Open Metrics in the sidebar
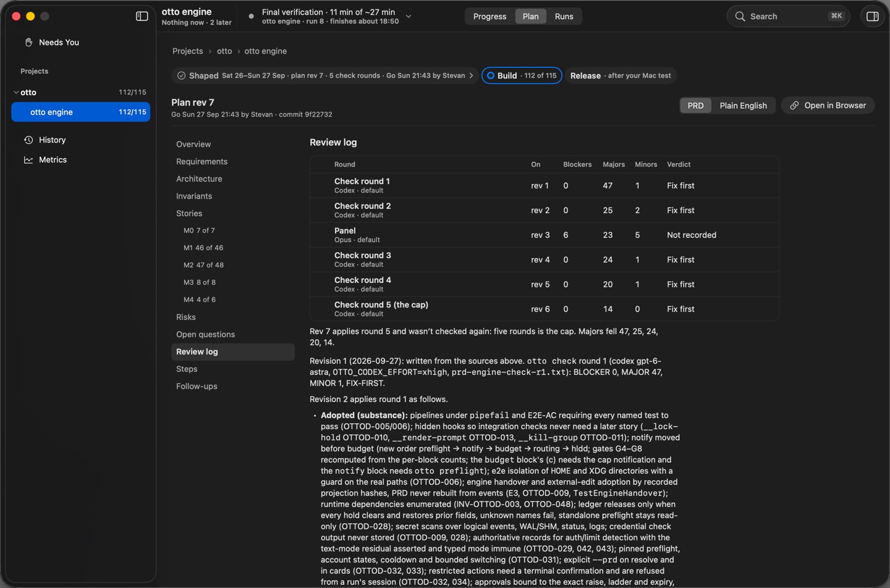Image resolution: width=890 pixels, height=588 pixels. tap(80, 160)
